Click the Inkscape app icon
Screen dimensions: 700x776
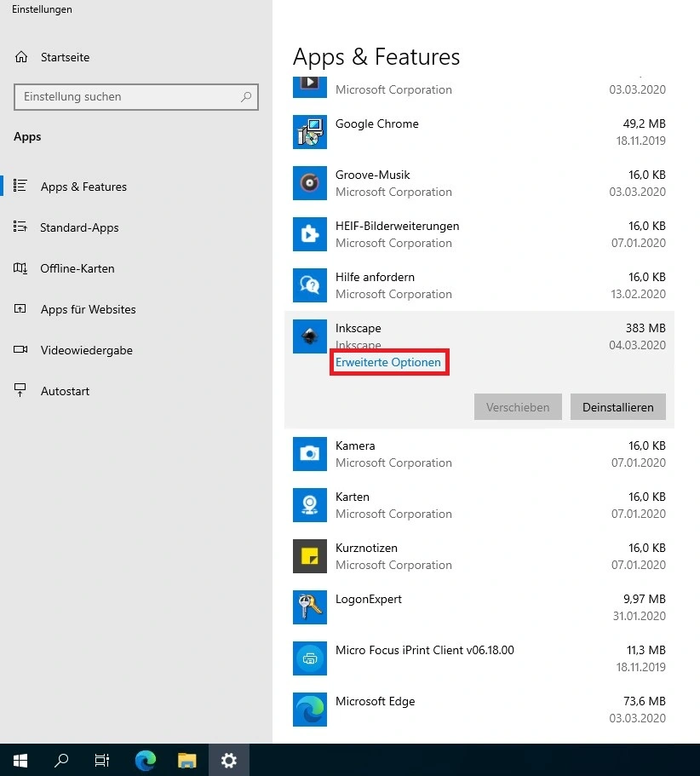pos(310,336)
